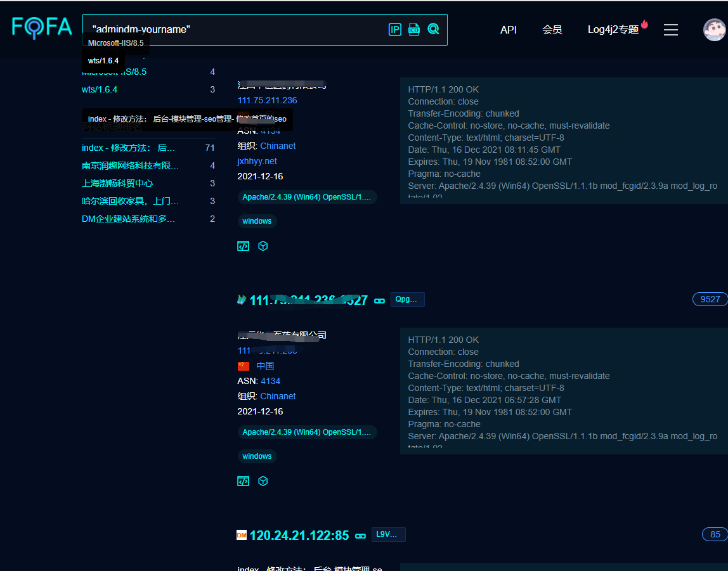728x571 pixels.
Task: Click the second result's Chinanet organization link
Action: 278,396
